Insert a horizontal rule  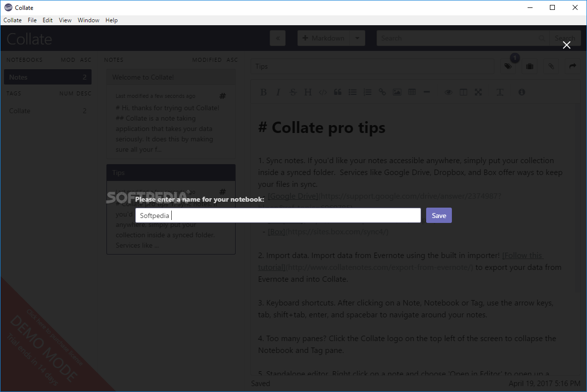click(427, 92)
